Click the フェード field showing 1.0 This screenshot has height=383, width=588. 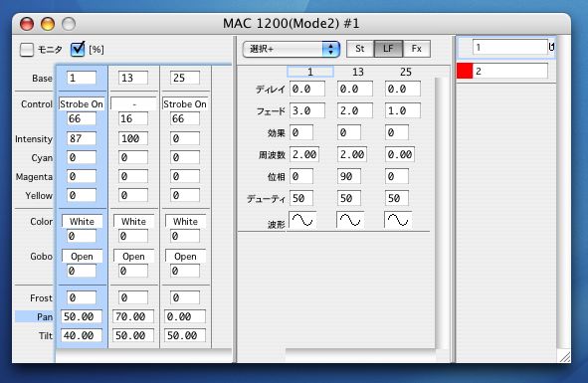[403, 111]
